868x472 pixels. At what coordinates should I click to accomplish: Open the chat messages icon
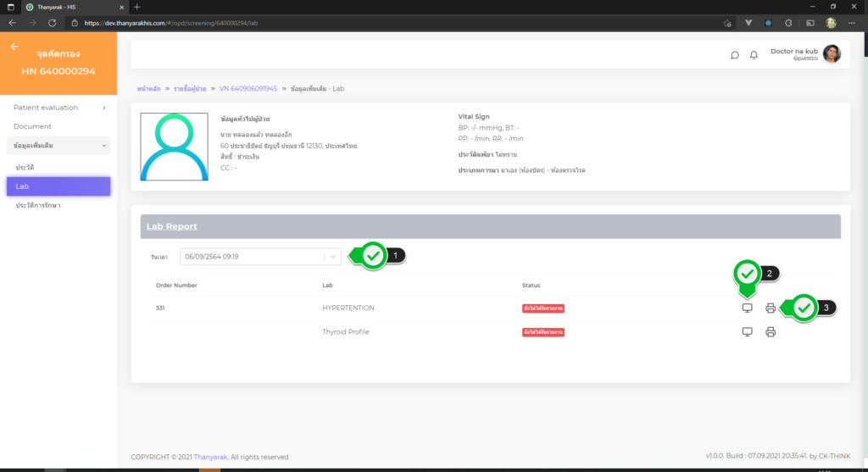[x=735, y=55]
